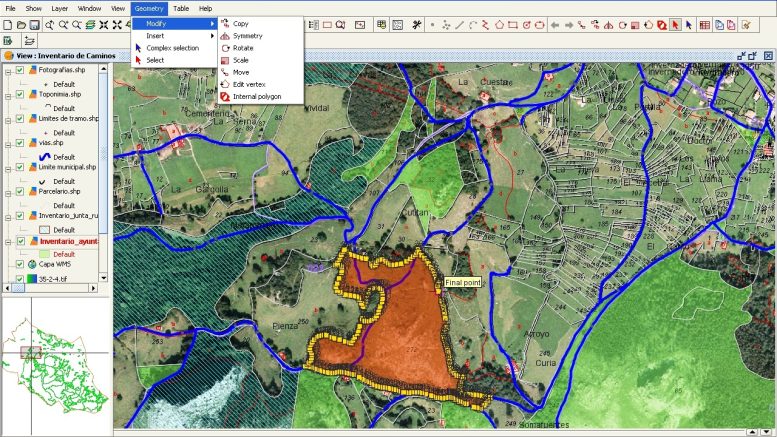Click the black wrench tools icon
Image resolution: width=777 pixels, height=437 pixels.
click(416, 25)
